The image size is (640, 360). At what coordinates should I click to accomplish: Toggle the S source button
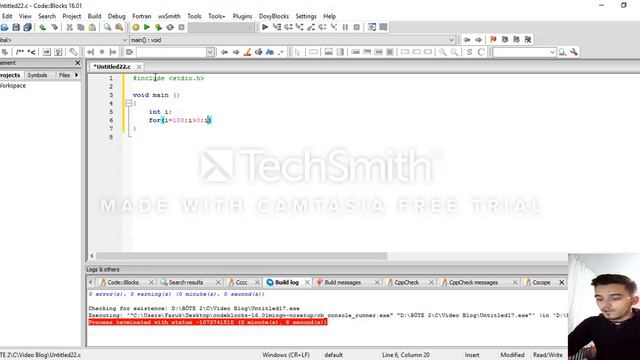pyautogui.click(x=469, y=52)
